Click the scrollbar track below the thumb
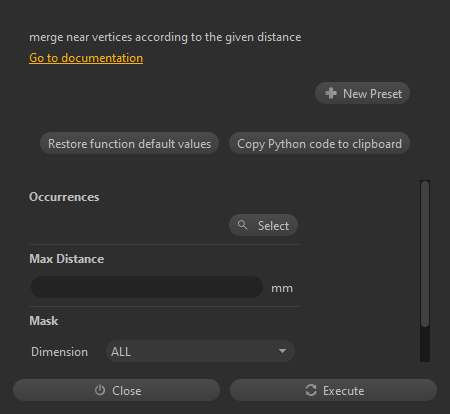450x414 pixels. pyautogui.click(x=425, y=344)
